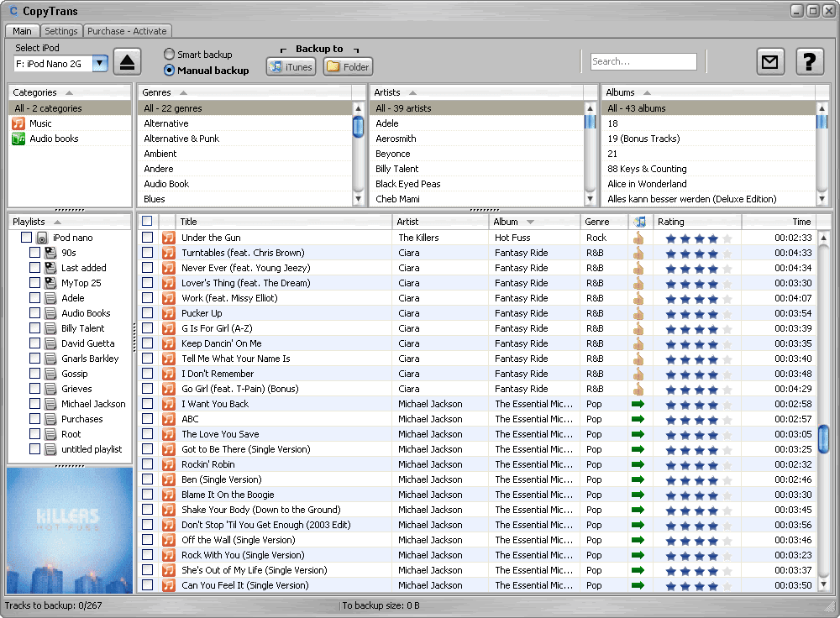Select All - 22 genres row

click(244, 108)
